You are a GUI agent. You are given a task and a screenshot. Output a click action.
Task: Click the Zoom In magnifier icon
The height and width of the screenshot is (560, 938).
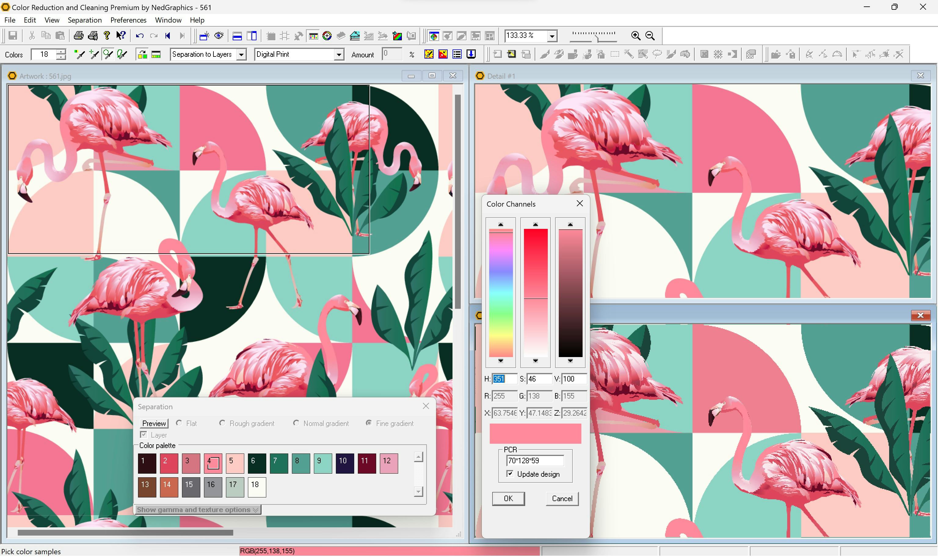coord(636,35)
